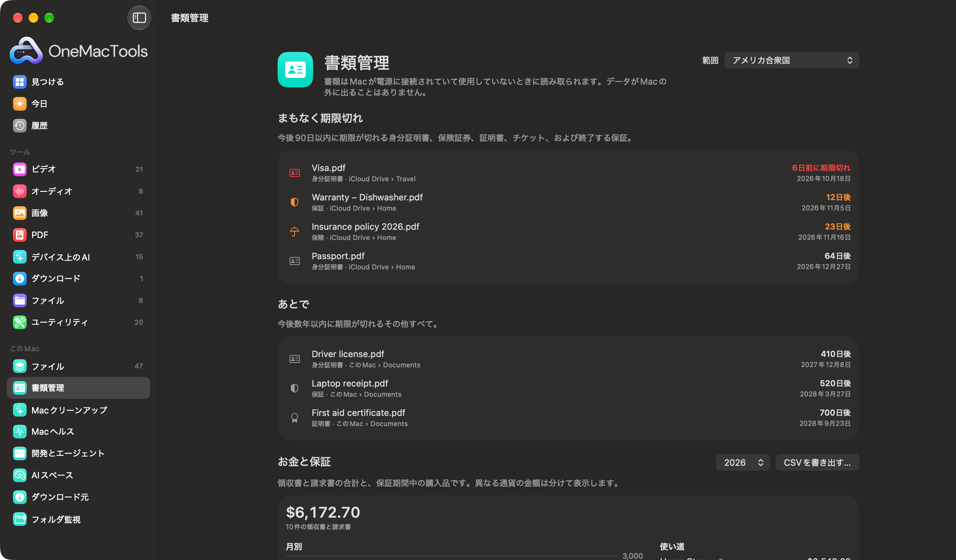Toggle the sidebar with the panel icon
This screenshot has height=560, width=956.
pyautogui.click(x=139, y=18)
